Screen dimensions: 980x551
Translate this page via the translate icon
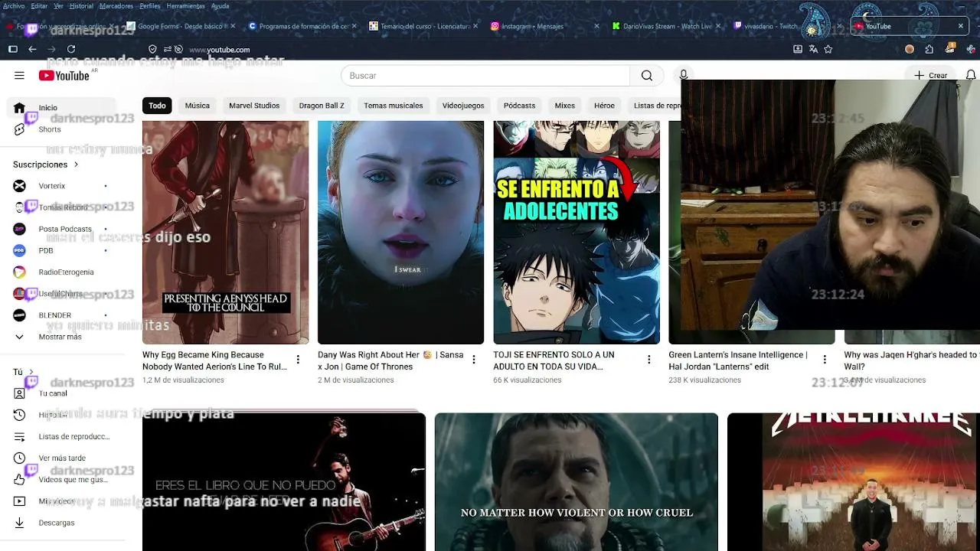(813, 49)
